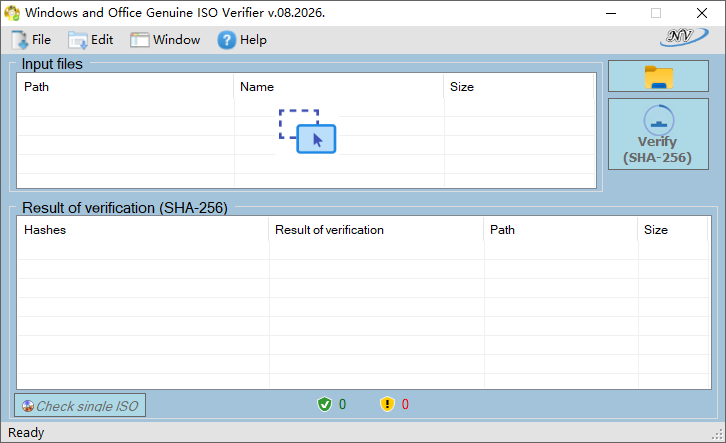
Task: Click the NV logo icon
Action: (684, 37)
